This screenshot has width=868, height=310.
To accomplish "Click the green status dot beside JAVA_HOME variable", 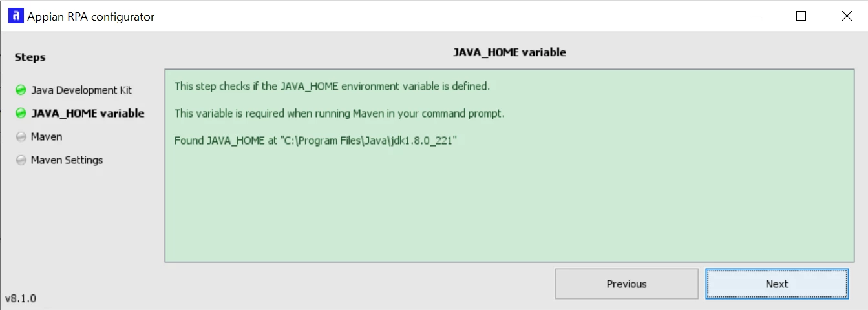I will [21, 114].
